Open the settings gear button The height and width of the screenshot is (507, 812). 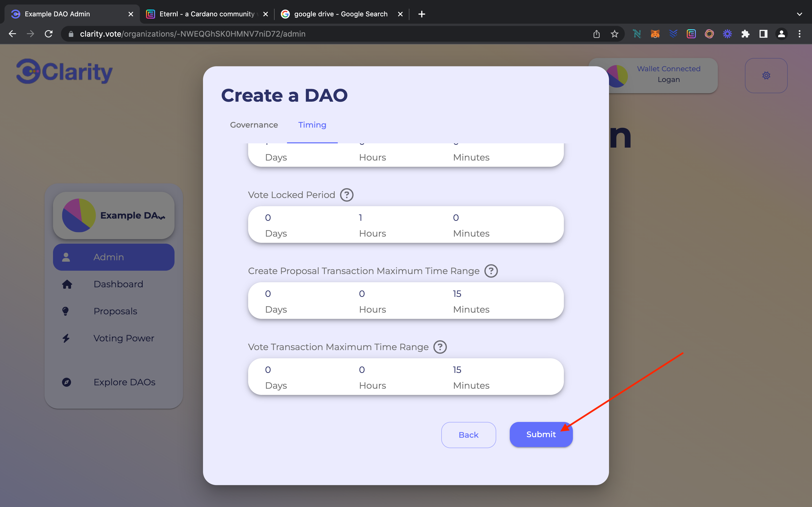pos(766,75)
